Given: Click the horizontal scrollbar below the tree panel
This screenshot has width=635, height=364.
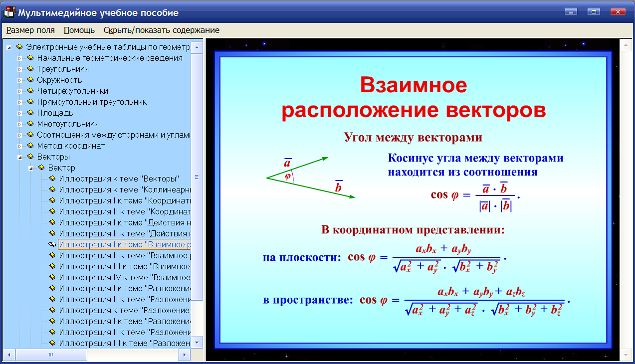Looking at the screenshot, I should click(51, 355).
